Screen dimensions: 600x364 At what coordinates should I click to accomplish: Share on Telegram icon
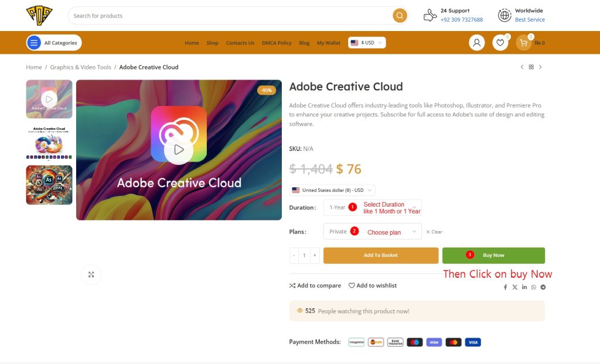pos(543,287)
